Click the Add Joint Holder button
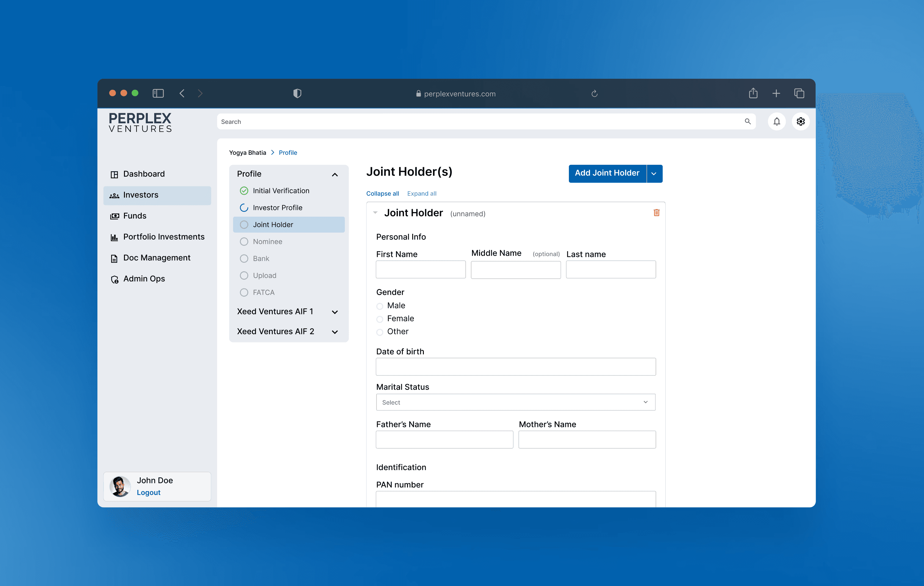This screenshot has height=586, width=924. pos(607,173)
